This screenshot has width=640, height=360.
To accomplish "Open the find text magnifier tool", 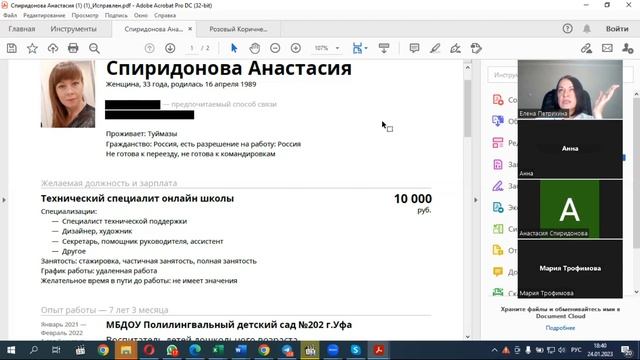I will pos(94,49).
